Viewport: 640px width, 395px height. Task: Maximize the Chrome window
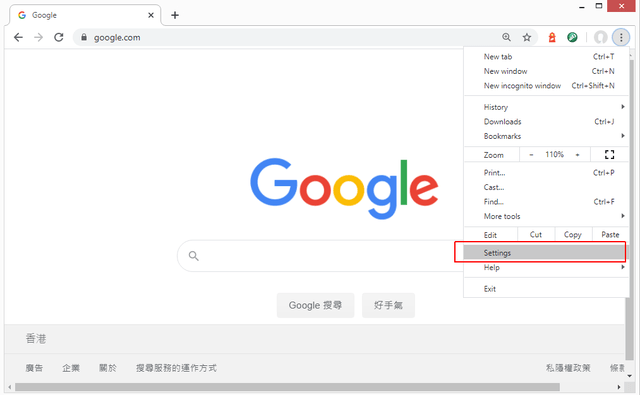(599, 6)
